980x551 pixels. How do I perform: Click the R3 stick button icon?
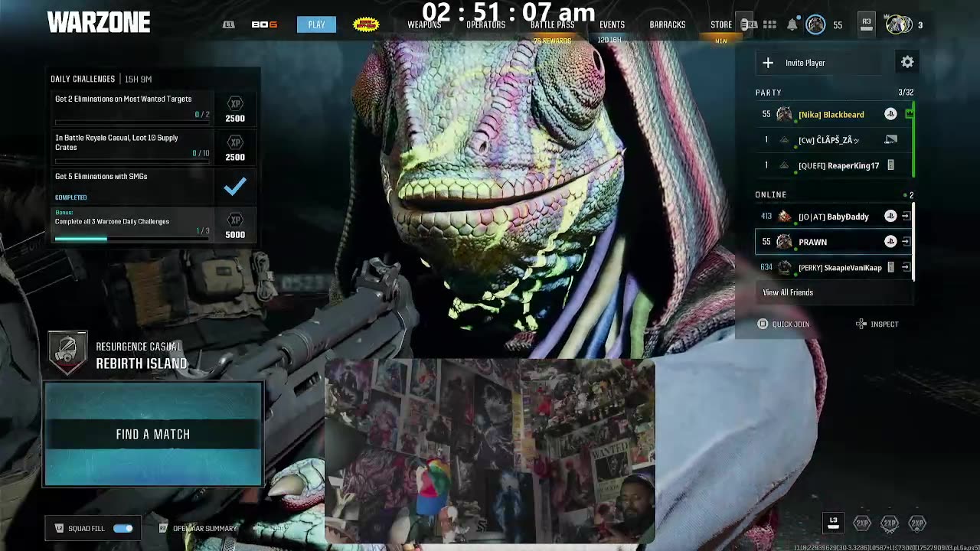(x=866, y=24)
